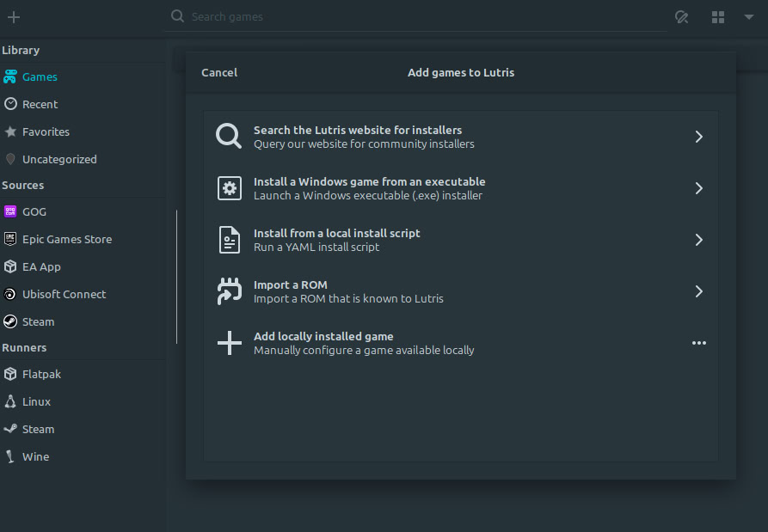This screenshot has height=532, width=768.
Task: Focus the Search games field
Action: click(416, 16)
